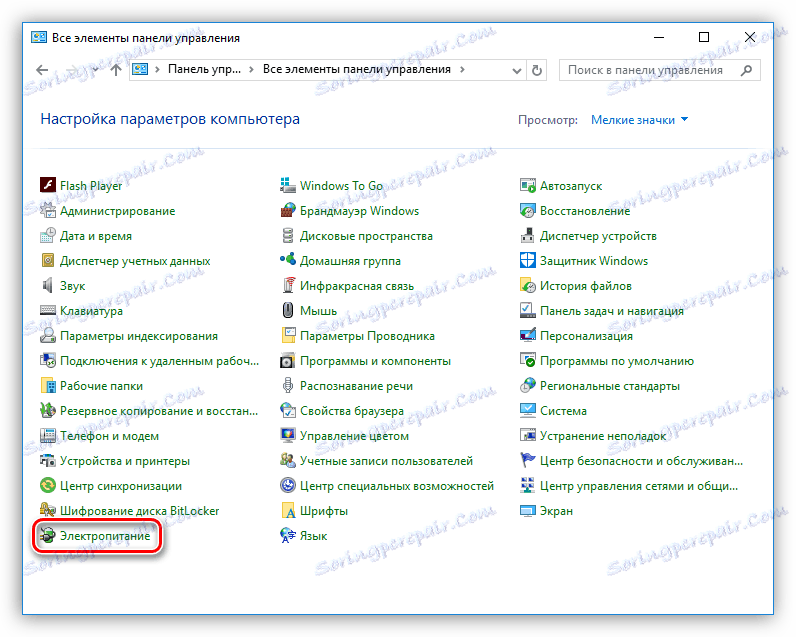Image resolution: width=796 pixels, height=637 pixels.
Task: Click the Брандмауэр Windows firewall icon
Action: 288,210
